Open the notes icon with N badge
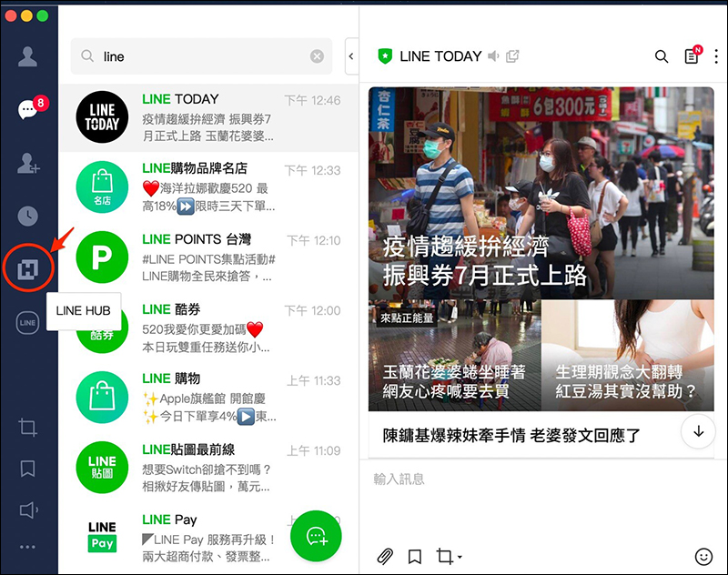Image resolution: width=728 pixels, height=575 pixels. [693, 55]
